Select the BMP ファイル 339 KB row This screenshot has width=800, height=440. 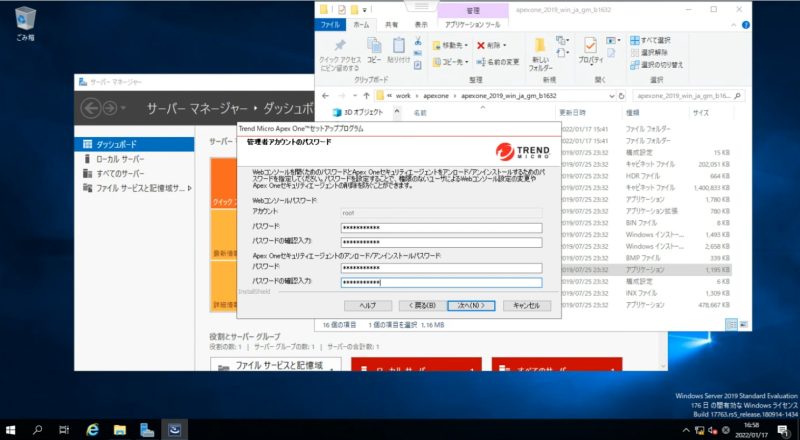click(645, 258)
